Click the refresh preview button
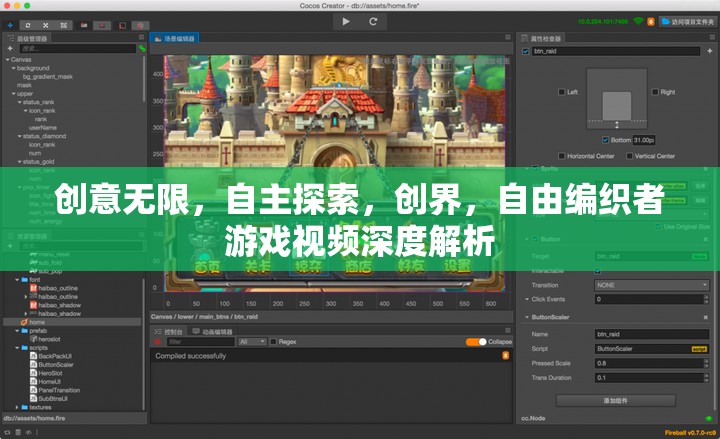The height and width of the screenshot is (439, 720). 373,22
